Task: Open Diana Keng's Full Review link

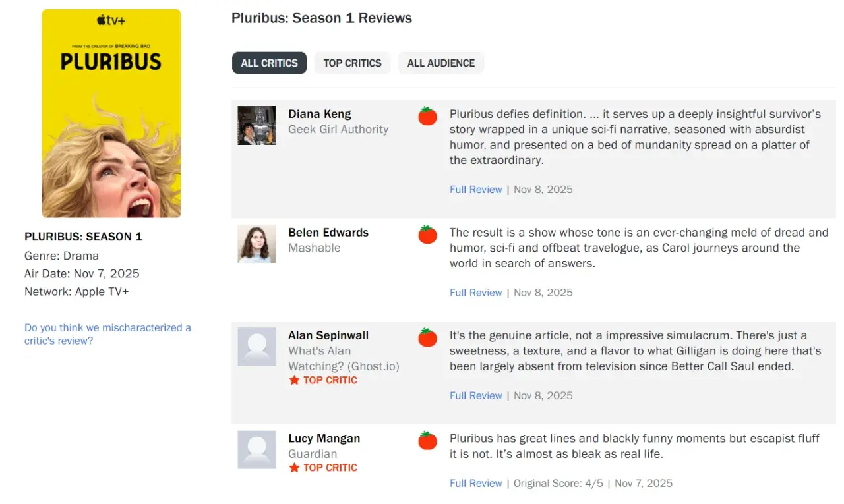Action: click(475, 190)
